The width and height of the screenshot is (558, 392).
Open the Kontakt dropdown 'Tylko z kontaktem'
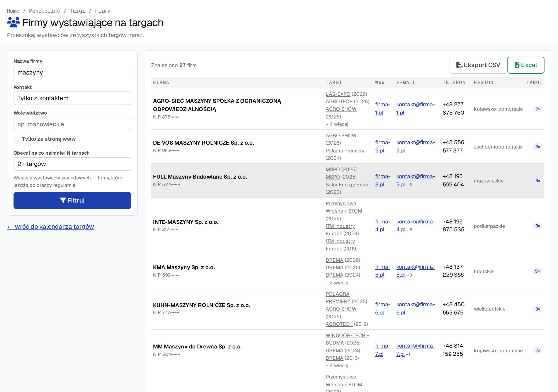[72, 98]
